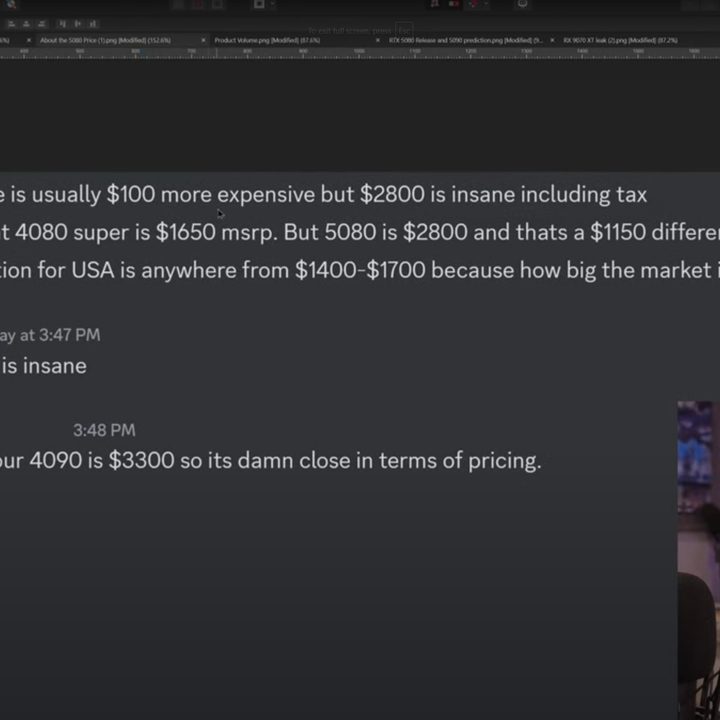Click the line mentioning 'USA is anywhere from $1400-$1700'
The image size is (720, 720).
[x=360, y=270]
